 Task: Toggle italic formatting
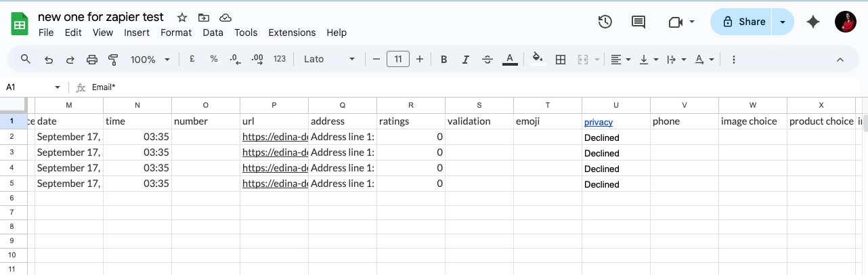click(x=465, y=60)
